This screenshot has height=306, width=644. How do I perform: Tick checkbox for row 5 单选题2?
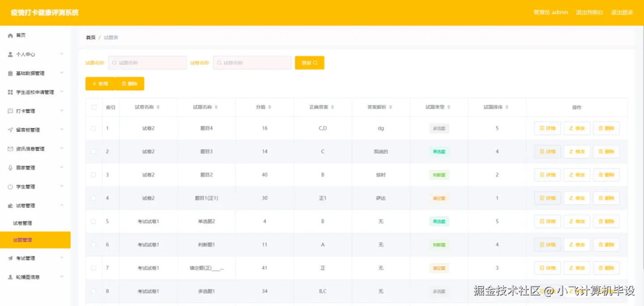click(93, 221)
